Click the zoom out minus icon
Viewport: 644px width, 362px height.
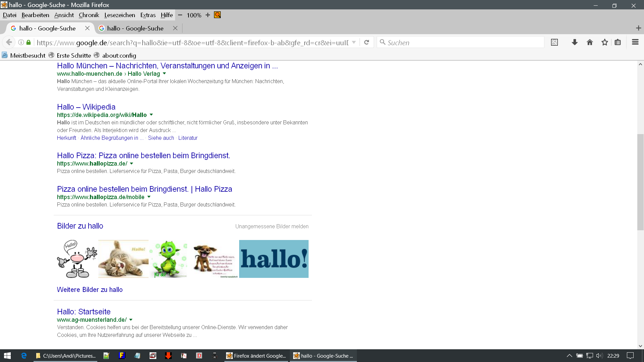180,15
